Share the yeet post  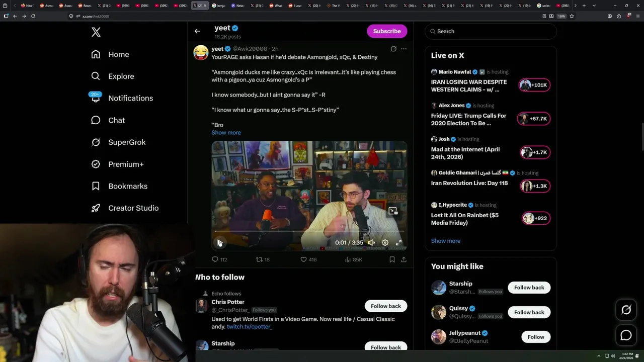click(x=404, y=259)
